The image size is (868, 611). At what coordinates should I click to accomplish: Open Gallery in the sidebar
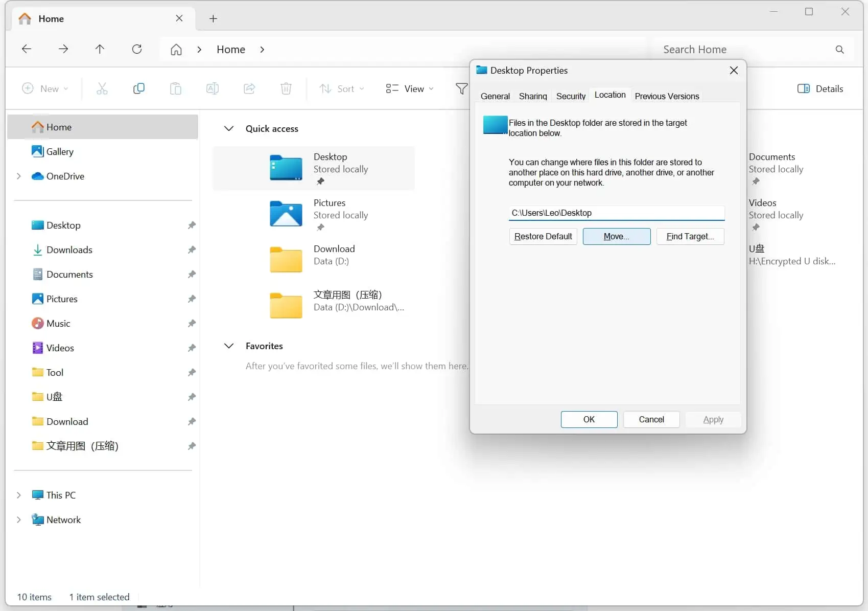[59, 152]
